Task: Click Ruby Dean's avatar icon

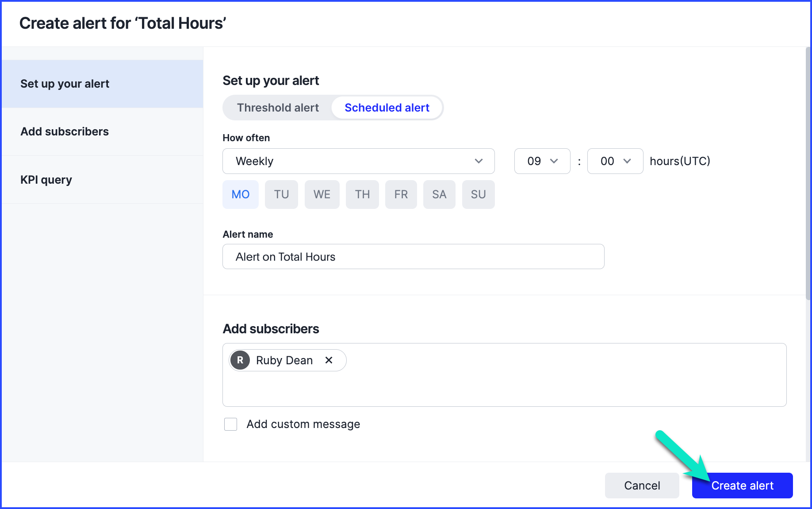Action: [x=240, y=360]
